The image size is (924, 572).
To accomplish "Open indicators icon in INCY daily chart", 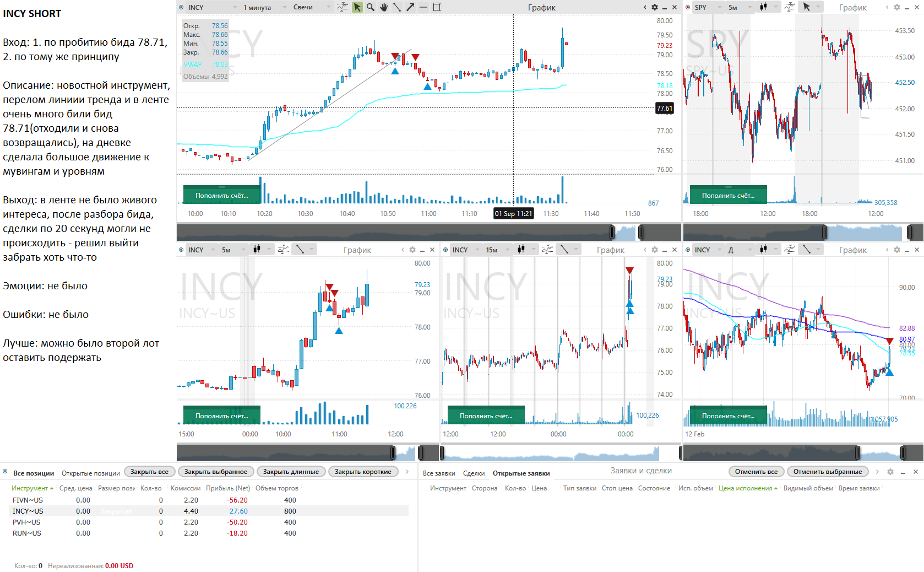I will pos(790,250).
